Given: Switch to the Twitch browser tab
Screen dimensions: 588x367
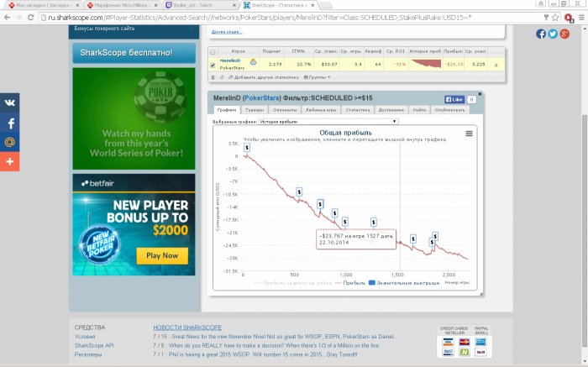Looking at the screenshot, I should (x=201, y=5).
